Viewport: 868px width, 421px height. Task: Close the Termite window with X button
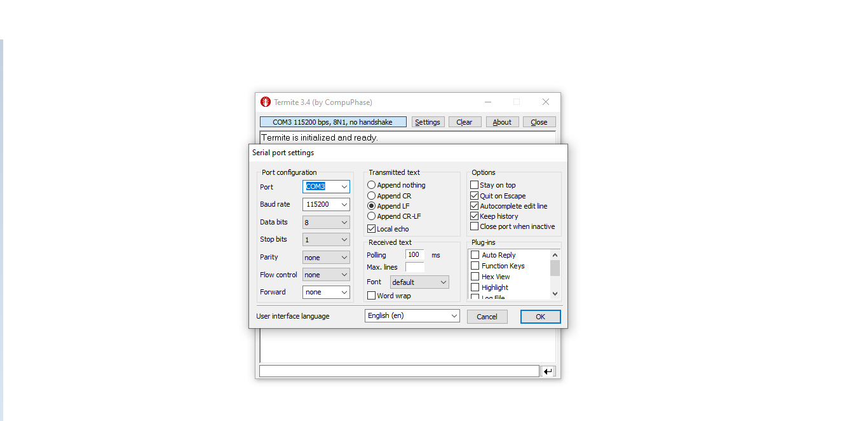pos(545,102)
